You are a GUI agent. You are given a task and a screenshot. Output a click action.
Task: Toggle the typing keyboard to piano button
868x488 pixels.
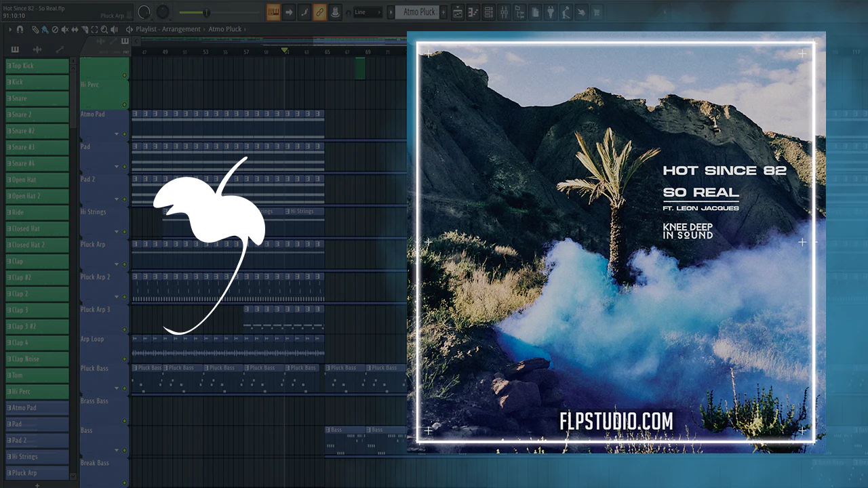pyautogui.click(x=274, y=12)
